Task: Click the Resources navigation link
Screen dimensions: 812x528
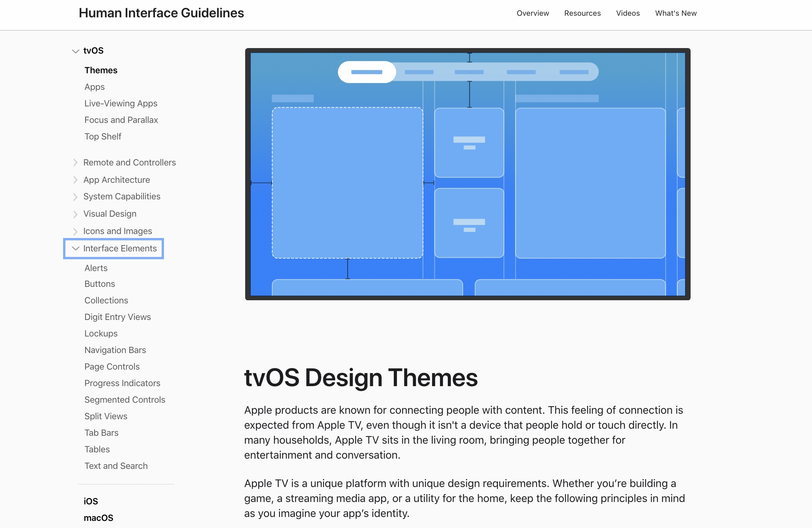Action: 582,12
